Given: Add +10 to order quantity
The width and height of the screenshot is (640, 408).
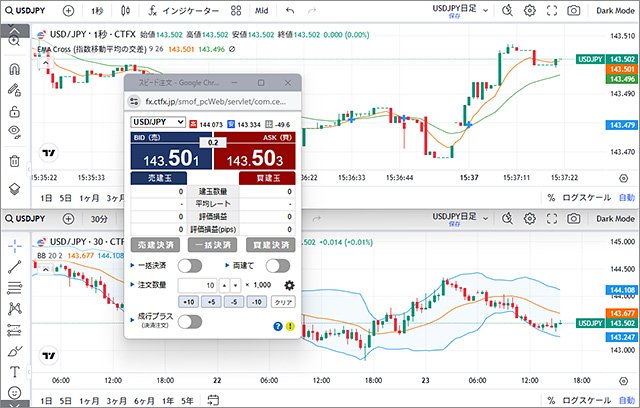Looking at the screenshot, I should click(189, 302).
